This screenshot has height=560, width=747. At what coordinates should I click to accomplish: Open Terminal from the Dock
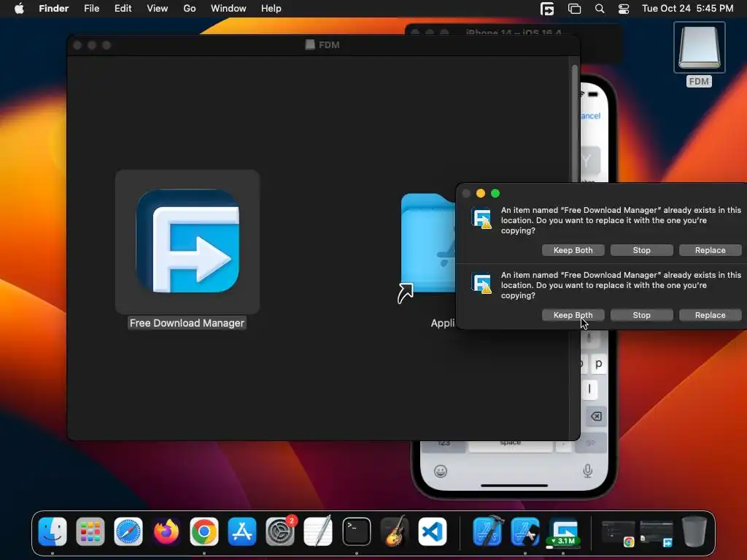[x=356, y=532]
